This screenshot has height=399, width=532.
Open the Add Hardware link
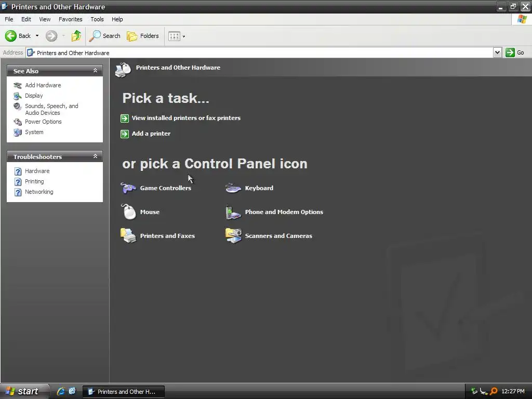[43, 85]
